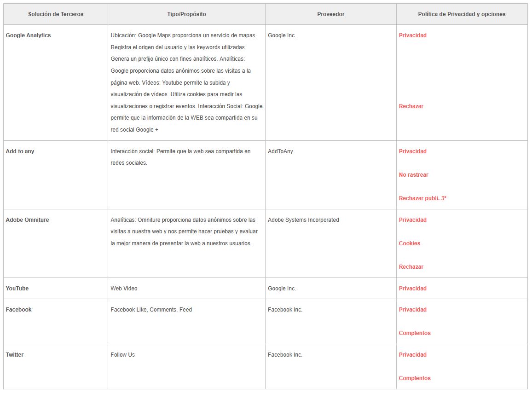Click the Web Video purpose text

coord(124,289)
